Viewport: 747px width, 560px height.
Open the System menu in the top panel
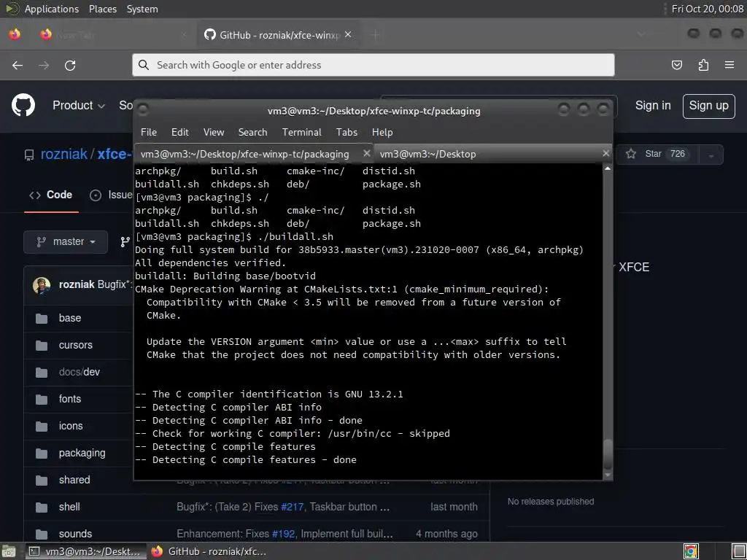[142, 9]
